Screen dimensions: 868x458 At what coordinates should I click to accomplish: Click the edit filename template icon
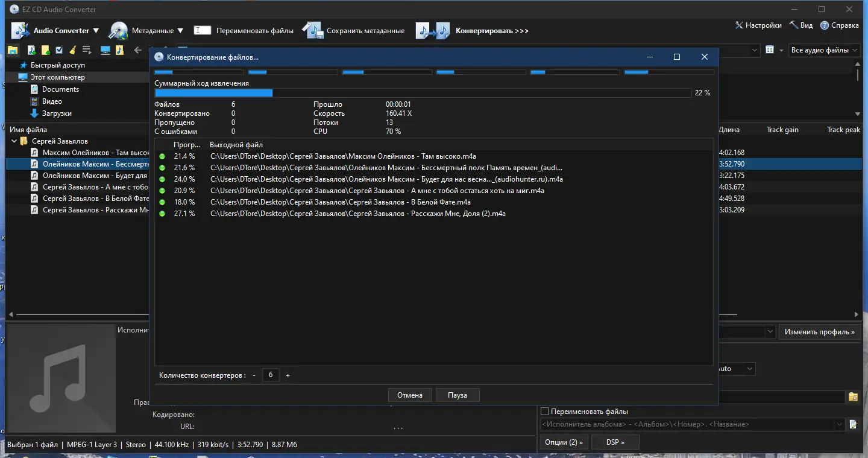tap(853, 424)
